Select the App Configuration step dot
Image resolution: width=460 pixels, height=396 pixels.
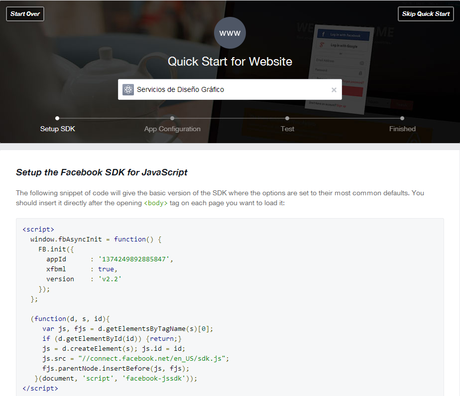(x=172, y=118)
